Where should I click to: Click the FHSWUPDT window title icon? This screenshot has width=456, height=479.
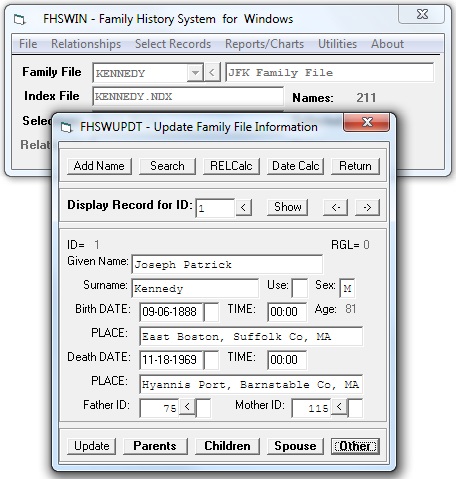point(66,127)
